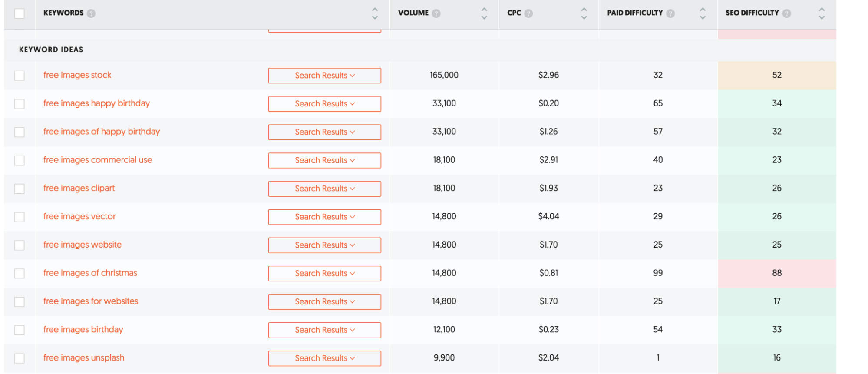The image size is (868, 374).
Task: Click the 165,000 volume value cell
Action: 444,75
